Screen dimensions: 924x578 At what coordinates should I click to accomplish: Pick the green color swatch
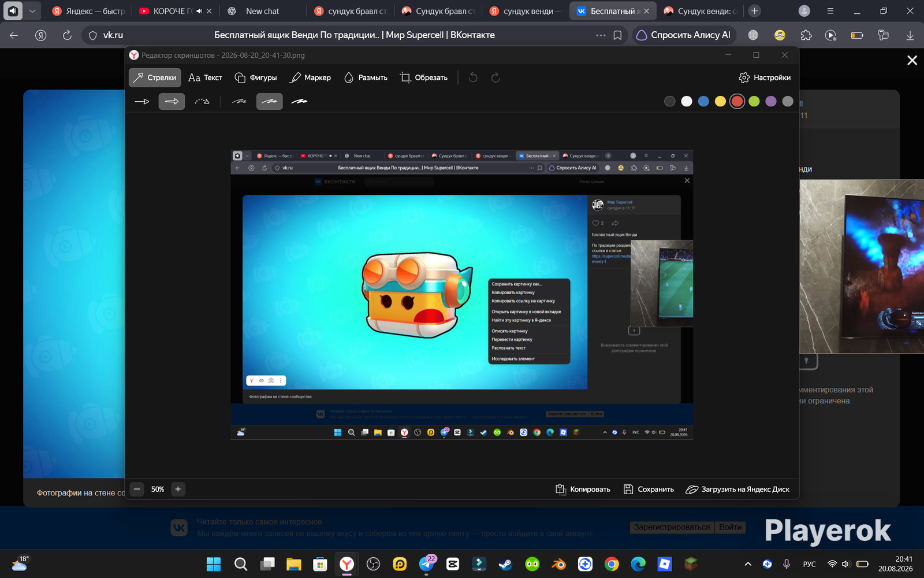coord(754,101)
